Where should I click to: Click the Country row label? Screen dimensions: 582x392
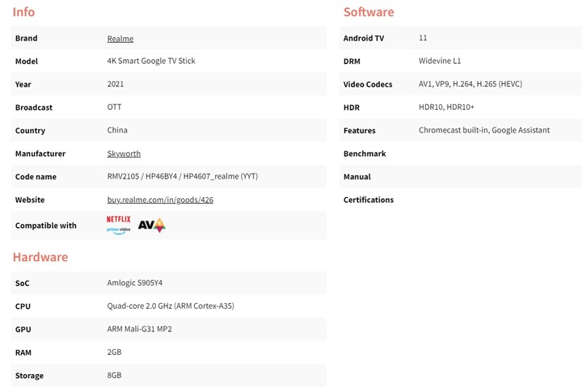pos(30,130)
